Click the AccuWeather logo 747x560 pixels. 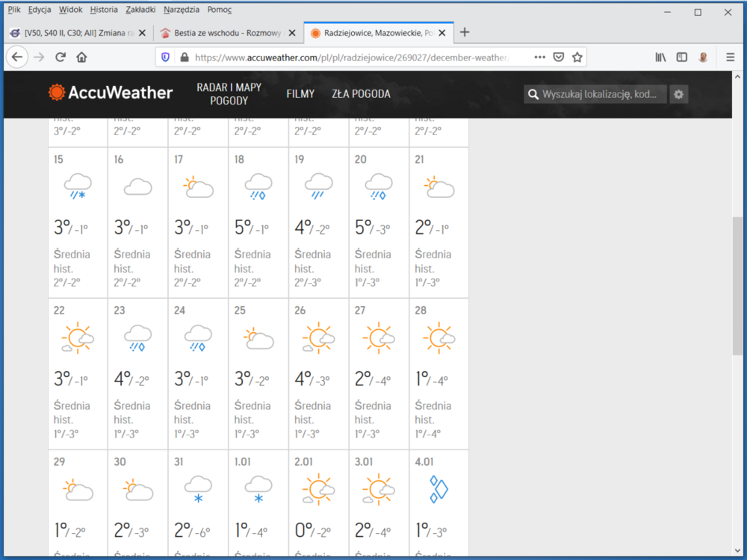111,93
